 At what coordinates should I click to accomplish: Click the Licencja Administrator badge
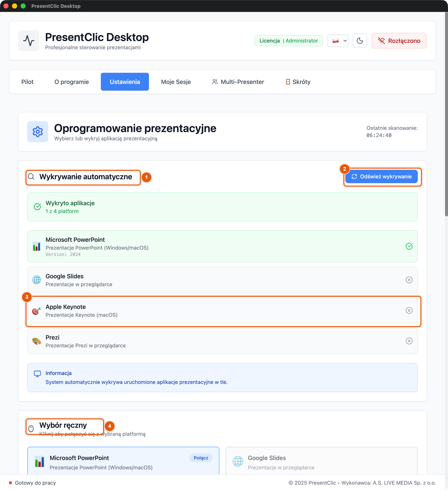click(x=289, y=41)
